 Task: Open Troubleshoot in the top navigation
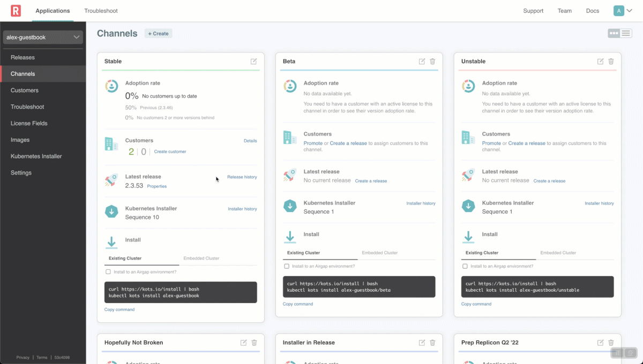coord(101,11)
